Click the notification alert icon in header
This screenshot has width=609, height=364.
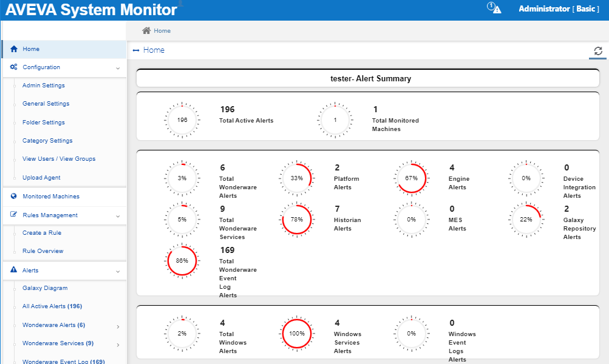click(494, 8)
